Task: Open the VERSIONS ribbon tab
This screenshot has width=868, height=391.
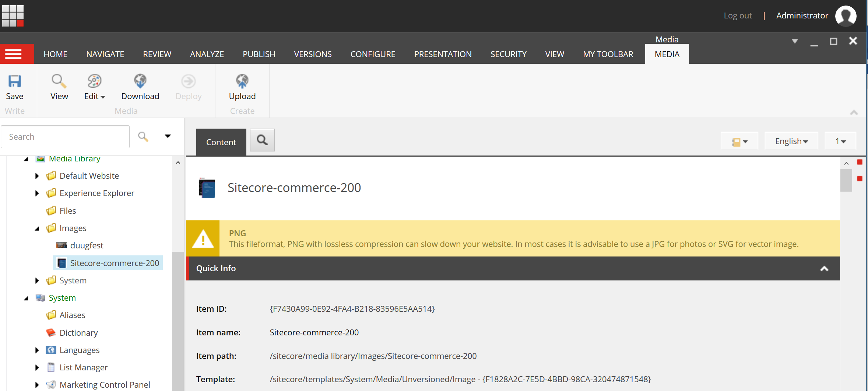Action: coord(313,54)
